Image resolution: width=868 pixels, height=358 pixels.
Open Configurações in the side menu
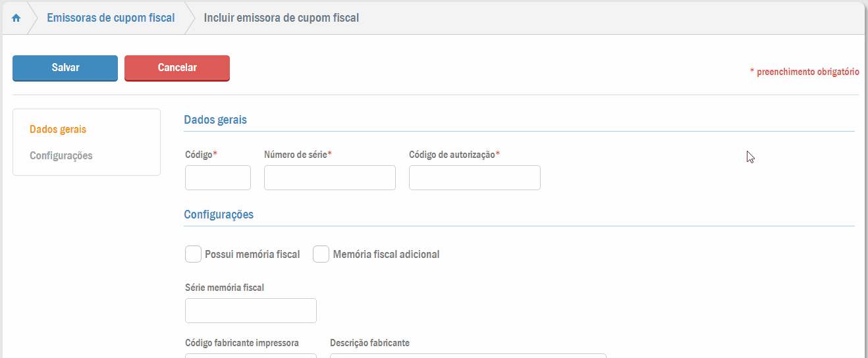tap(61, 156)
